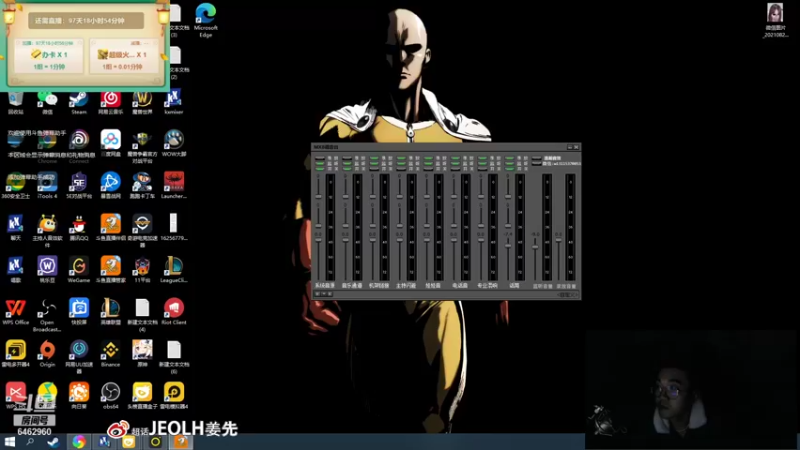Click the 音乐通道 channel main fader knob
The width and height of the screenshot is (800, 450).
point(345,240)
